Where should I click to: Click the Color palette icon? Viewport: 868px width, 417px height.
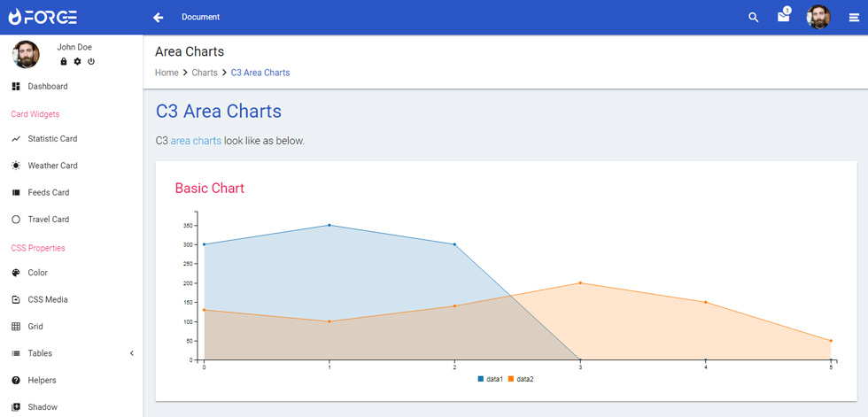coord(16,273)
